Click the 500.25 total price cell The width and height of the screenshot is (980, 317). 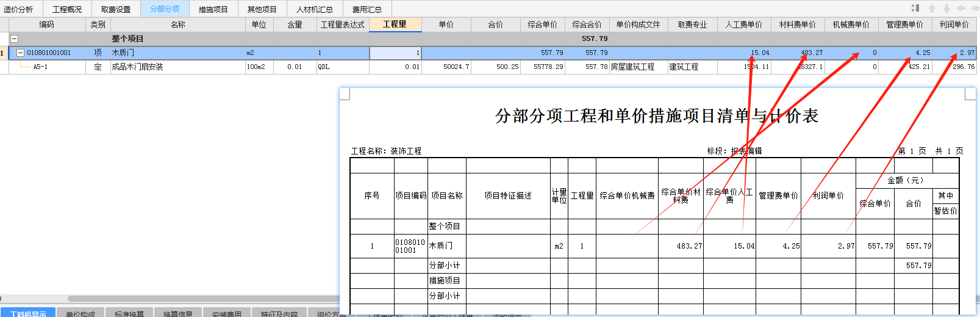pyautogui.click(x=496, y=67)
